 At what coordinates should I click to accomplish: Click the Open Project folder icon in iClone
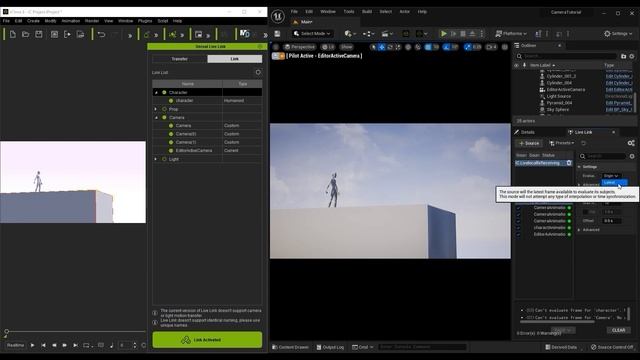pyautogui.click(x=26, y=34)
